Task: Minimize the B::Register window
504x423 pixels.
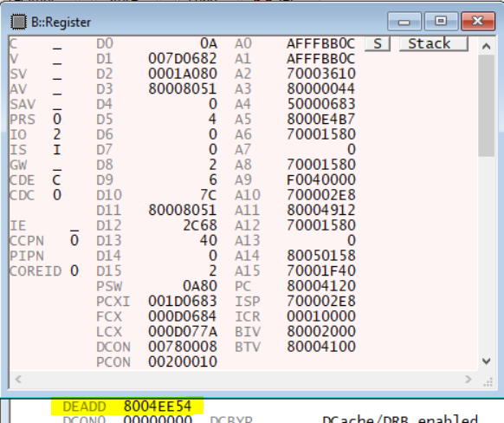Action: tap(404, 22)
